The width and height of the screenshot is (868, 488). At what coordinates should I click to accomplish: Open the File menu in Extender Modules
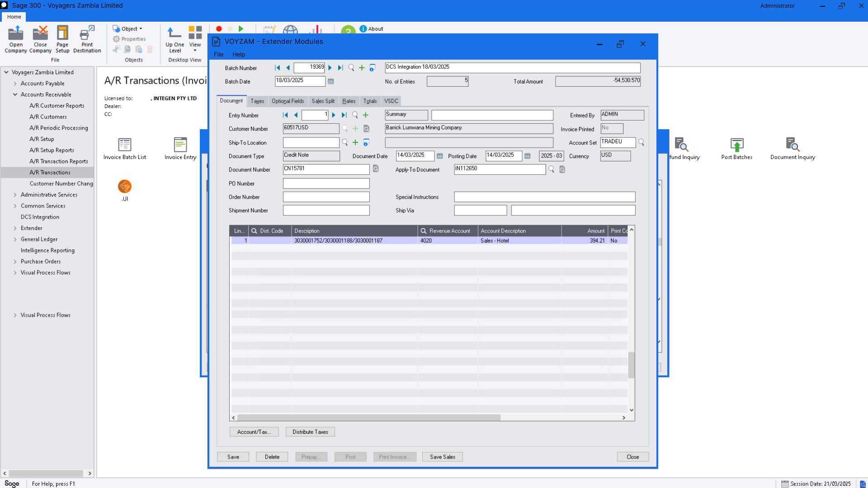click(218, 54)
